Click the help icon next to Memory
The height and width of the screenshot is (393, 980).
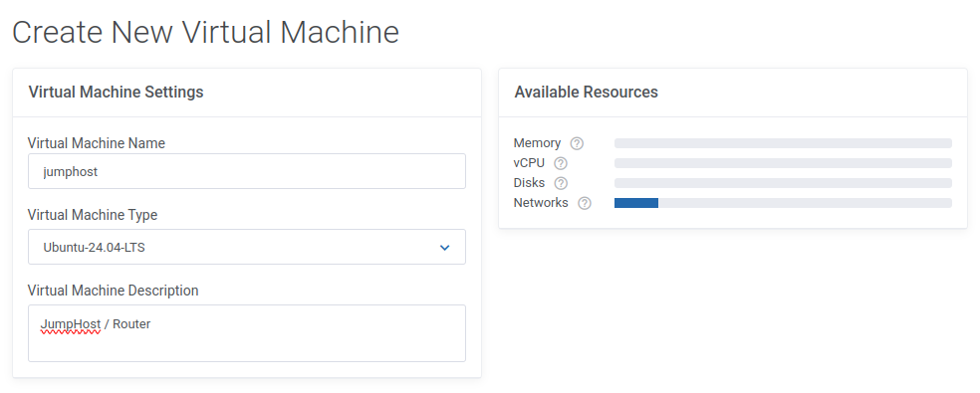pyautogui.click(x=577, y=143)
